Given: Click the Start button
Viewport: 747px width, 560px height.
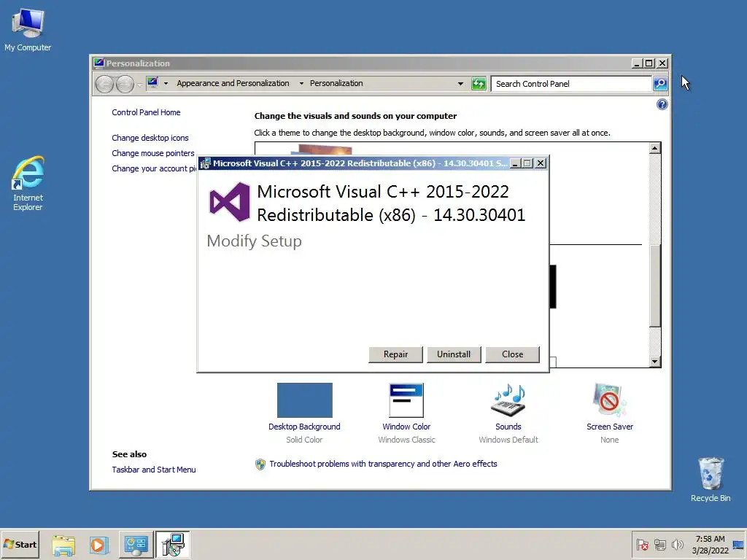Looking at the screenshot, I should (x=20, y=544).
